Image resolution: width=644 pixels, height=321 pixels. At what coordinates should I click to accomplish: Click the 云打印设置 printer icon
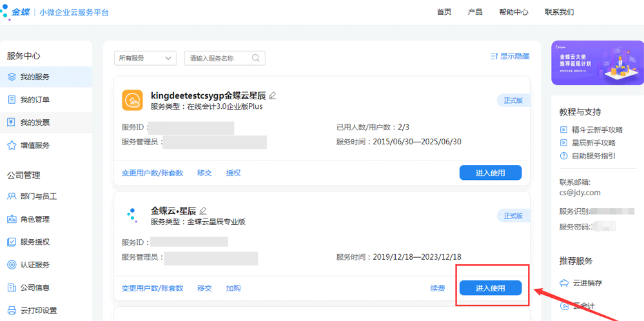coord(12,310)
